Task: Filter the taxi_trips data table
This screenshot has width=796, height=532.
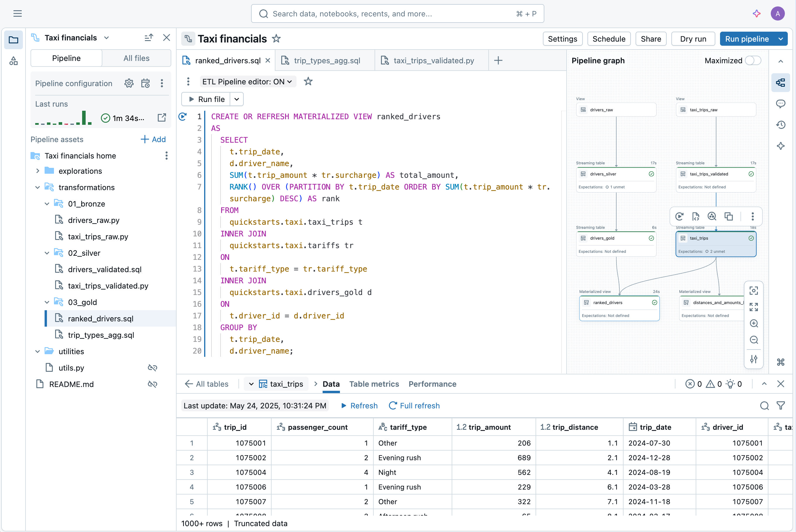Action: click(x=780, y=405)
